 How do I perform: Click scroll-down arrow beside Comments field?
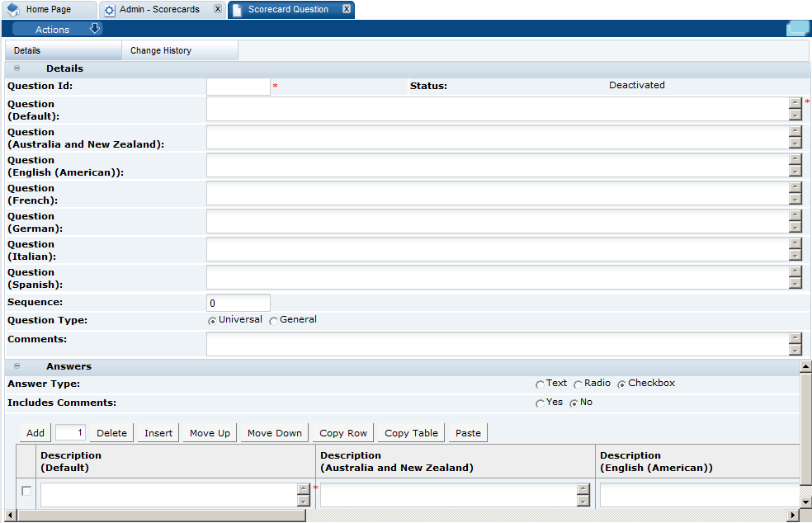794,350
